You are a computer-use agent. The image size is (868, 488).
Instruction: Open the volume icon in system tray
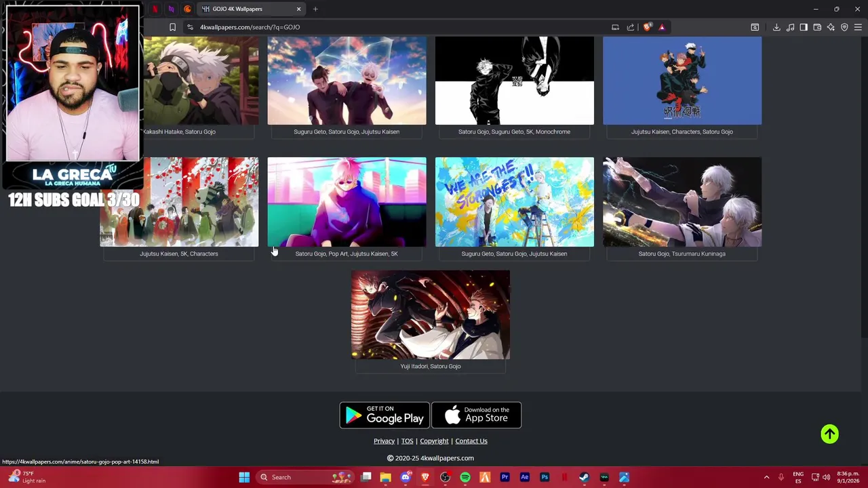pyautogui.click(x=827, y=477)
